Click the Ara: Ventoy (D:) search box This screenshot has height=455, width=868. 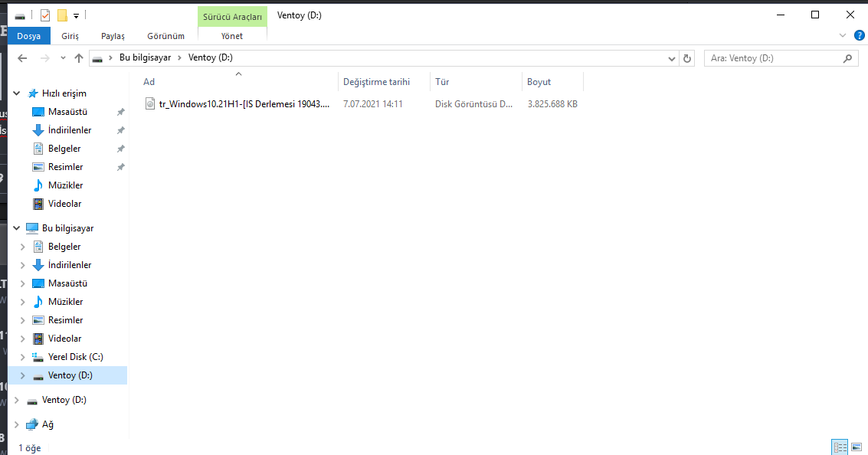781,58
